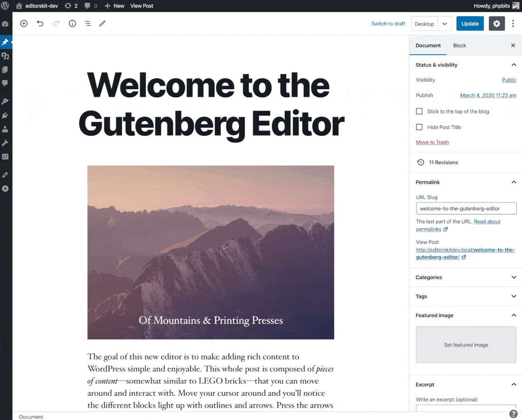
Task: Open the Dashboard sidebar icon
Action: click(x=5, y=24)
